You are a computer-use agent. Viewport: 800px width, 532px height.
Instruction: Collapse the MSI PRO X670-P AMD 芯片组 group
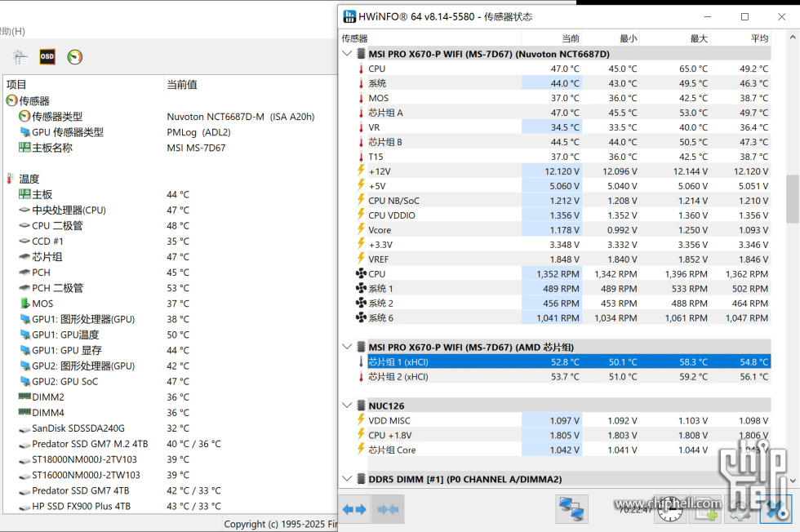tap(348, 347)
